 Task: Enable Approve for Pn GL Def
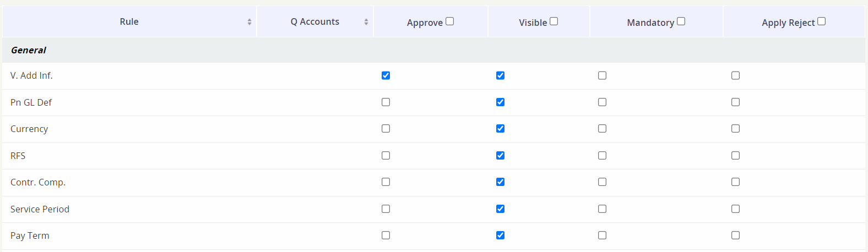[386, 102]
